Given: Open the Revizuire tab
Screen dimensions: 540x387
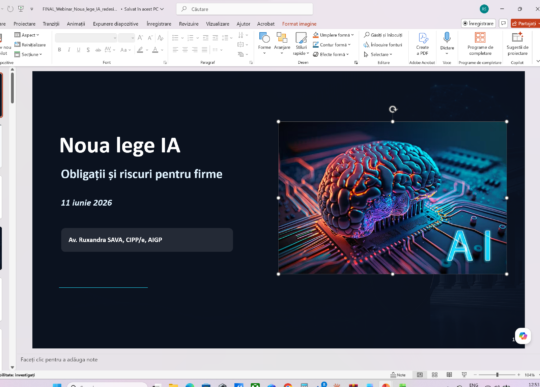Looking at the screenshot, I should (x=188, y=24).
